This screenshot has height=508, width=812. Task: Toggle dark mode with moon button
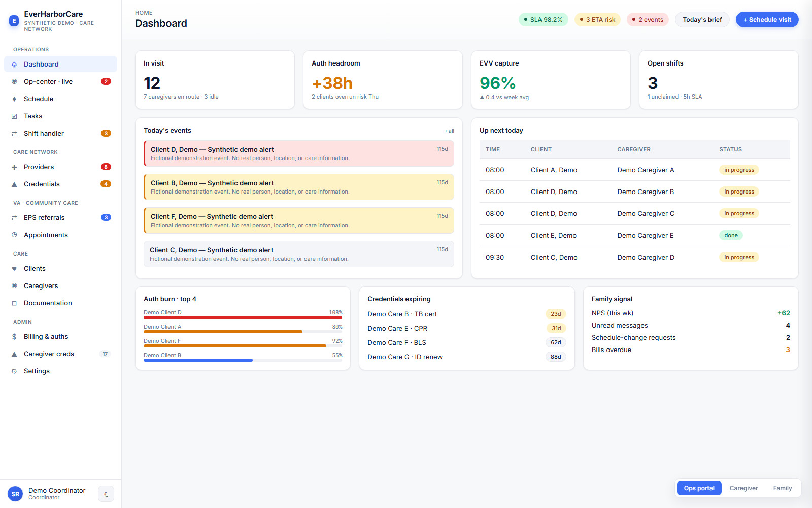tap(106, 494)
